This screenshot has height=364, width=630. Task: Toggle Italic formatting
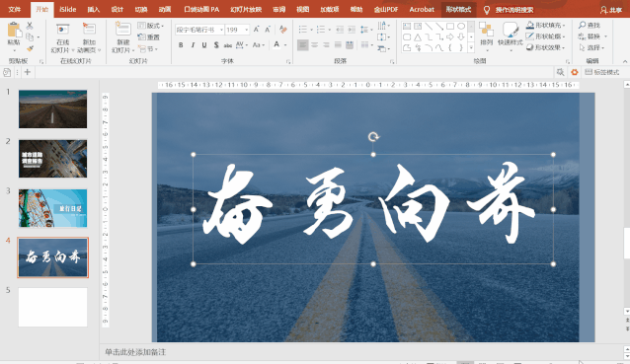[x=193, y=45]
